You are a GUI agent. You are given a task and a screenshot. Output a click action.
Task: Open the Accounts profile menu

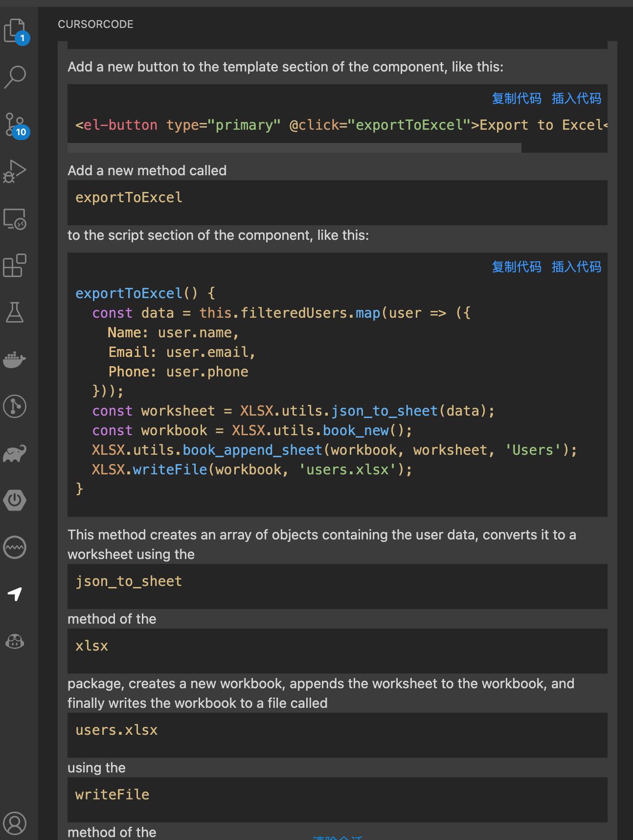15,823
